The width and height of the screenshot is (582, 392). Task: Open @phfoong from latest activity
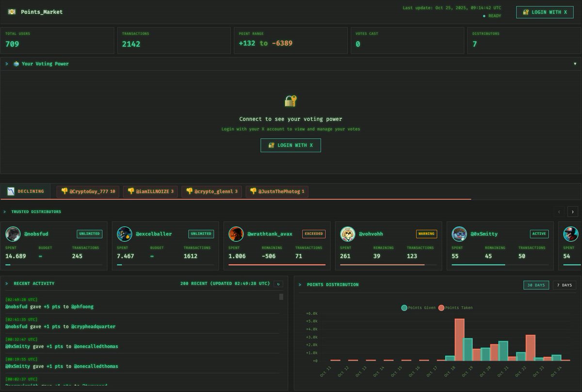tap(82, 307)
